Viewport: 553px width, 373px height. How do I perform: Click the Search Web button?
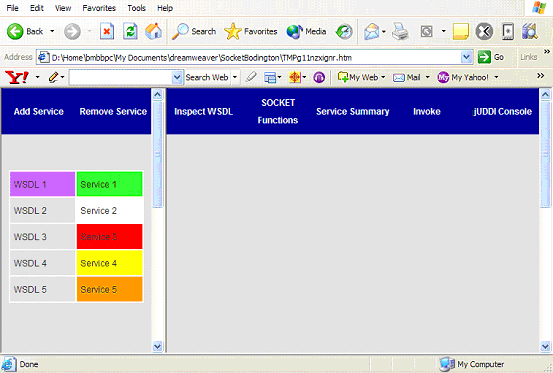pyautogui.click(x=207, y=77)
